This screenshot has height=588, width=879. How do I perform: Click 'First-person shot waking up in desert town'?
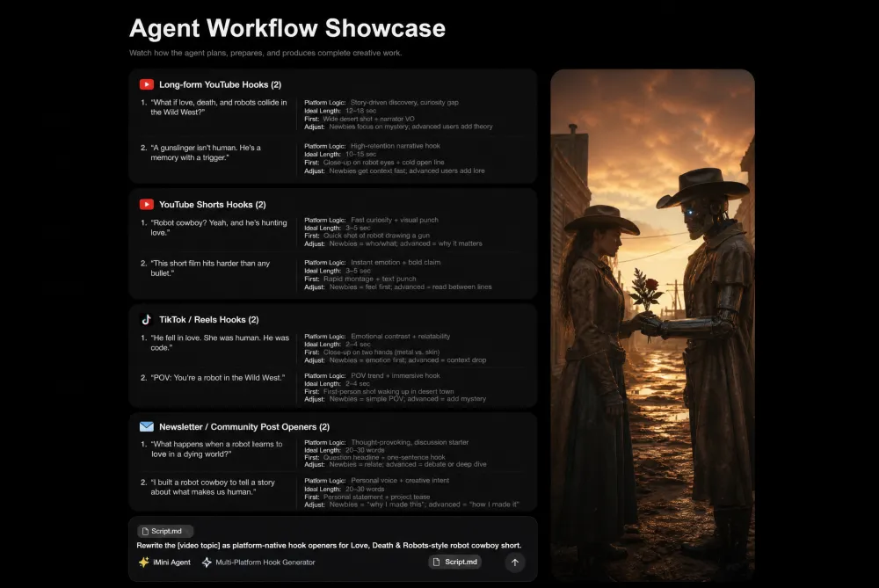pyautogui.click(x=389, y=391)
